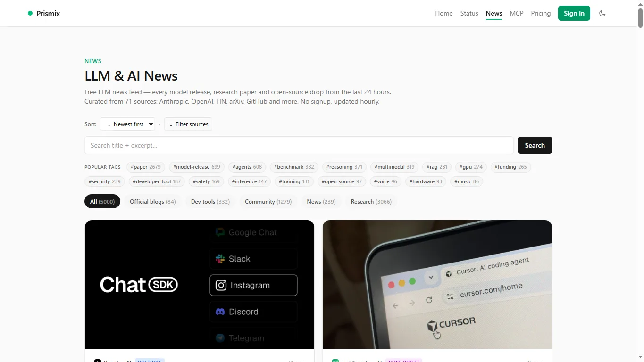
Task: Open the Pricing page
Action: (x=541, y=13)
